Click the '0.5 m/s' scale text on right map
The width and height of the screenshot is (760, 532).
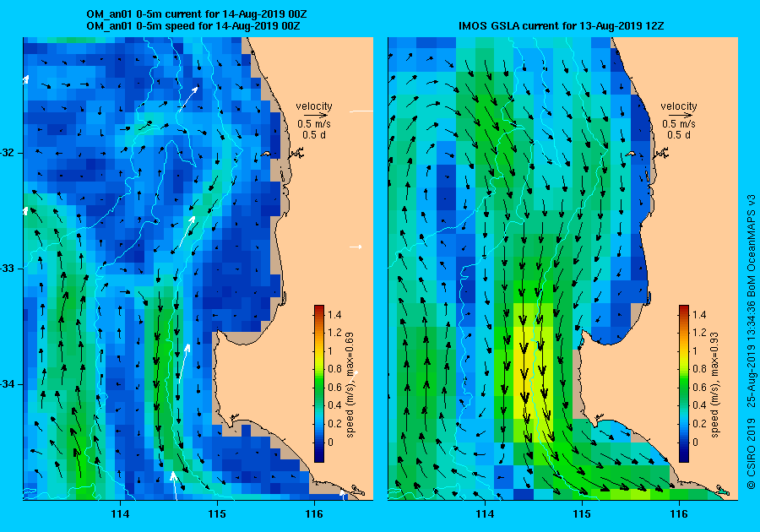point(679,124)
